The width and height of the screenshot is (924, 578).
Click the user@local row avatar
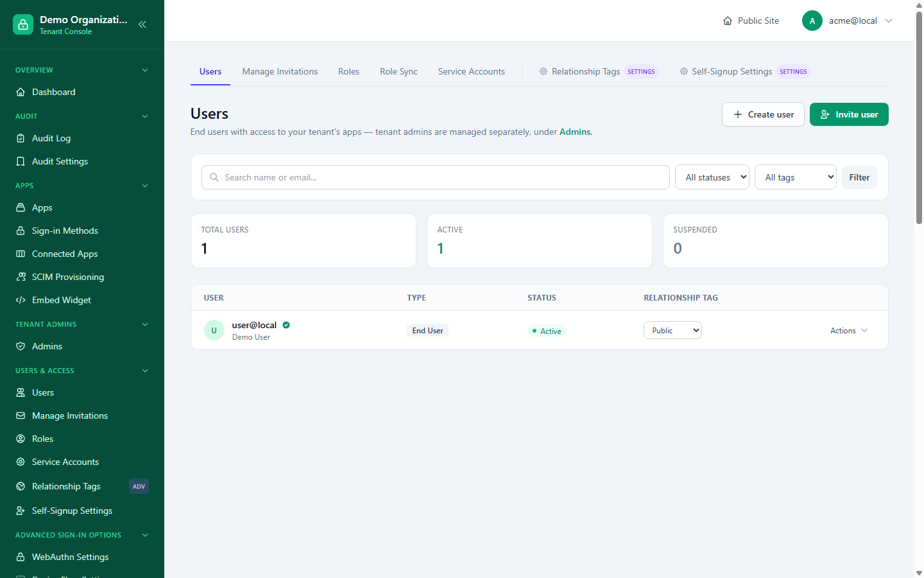tap(214, 330)
